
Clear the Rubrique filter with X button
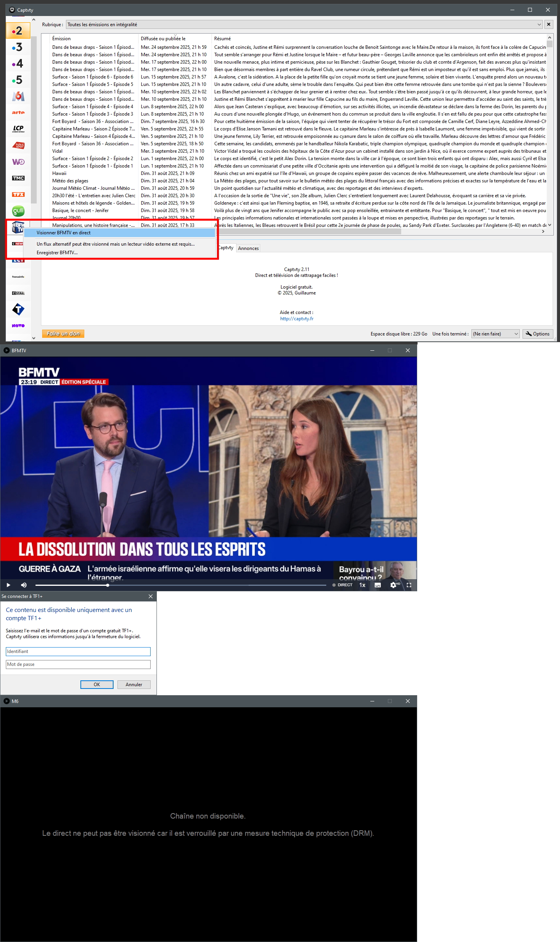click(x=549, y=24)
